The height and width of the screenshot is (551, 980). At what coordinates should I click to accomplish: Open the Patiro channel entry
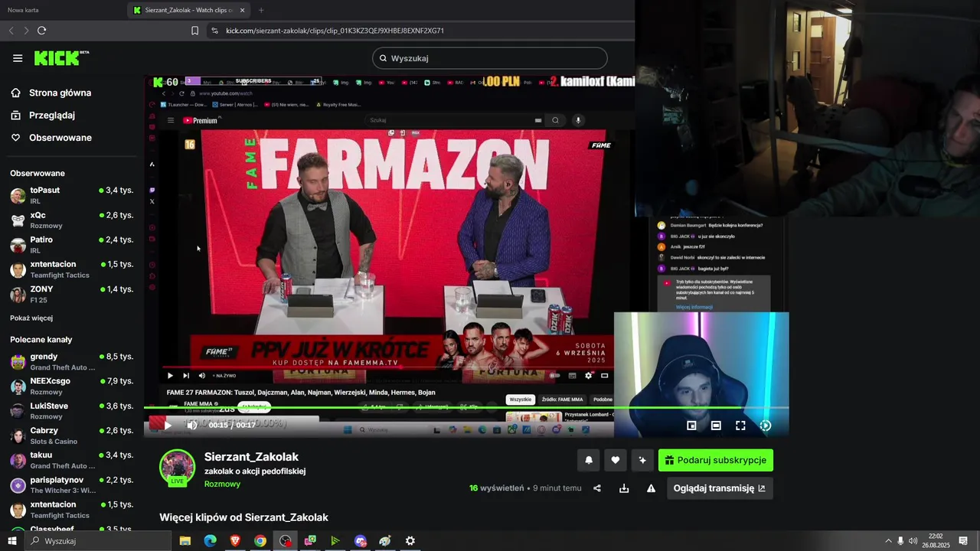[71, 245]
